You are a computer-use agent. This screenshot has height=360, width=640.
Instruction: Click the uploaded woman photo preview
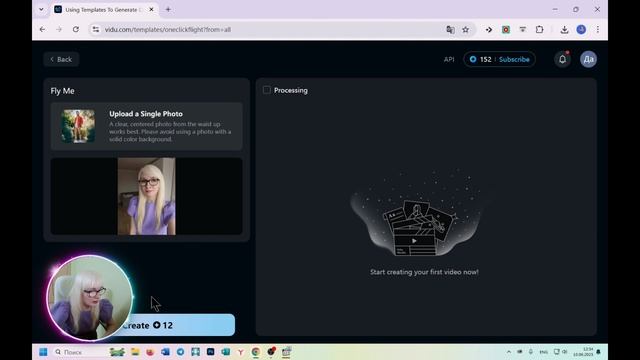[x=147, y=196]
